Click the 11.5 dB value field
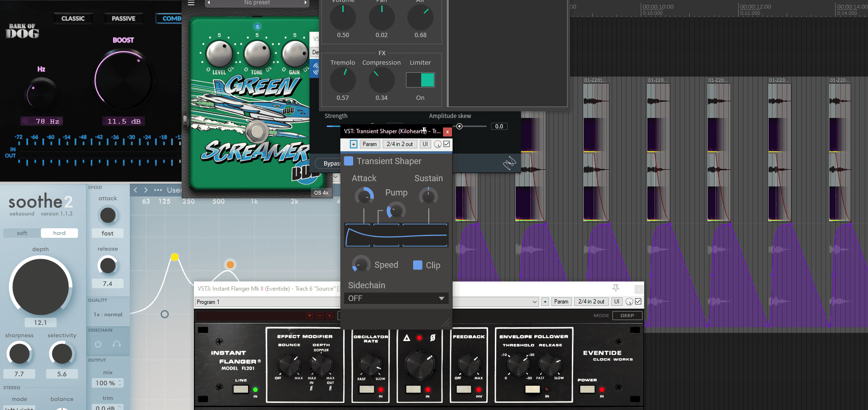The height and width of the screenshot is (410, 868). coord(124,121)
